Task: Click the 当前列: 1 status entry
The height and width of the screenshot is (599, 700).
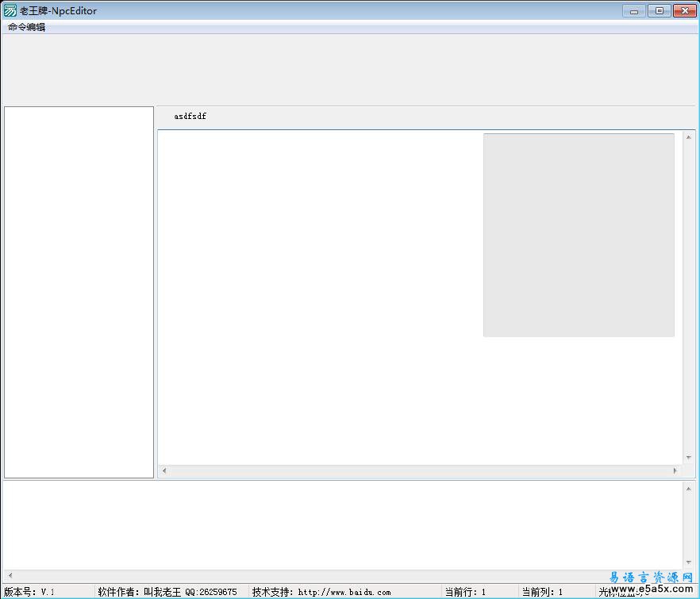Action: pos(557,592)
